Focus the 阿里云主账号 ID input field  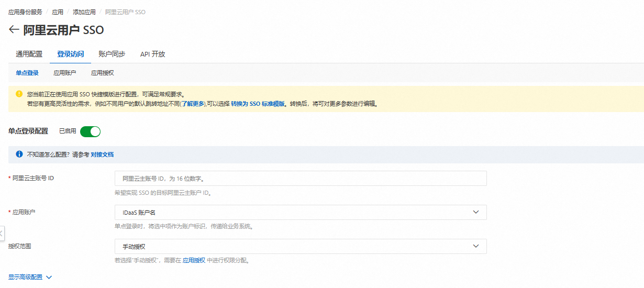301,178
